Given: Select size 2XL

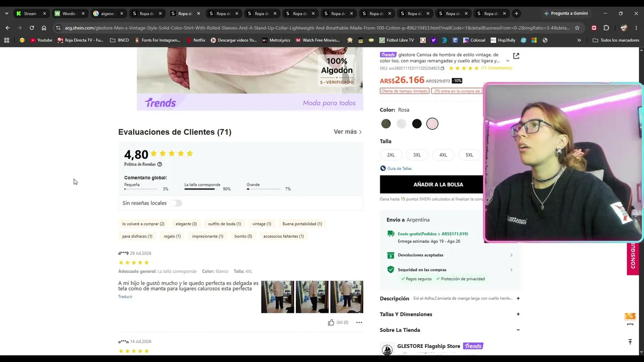Looking at the screenshot, I should pos(391,155).
